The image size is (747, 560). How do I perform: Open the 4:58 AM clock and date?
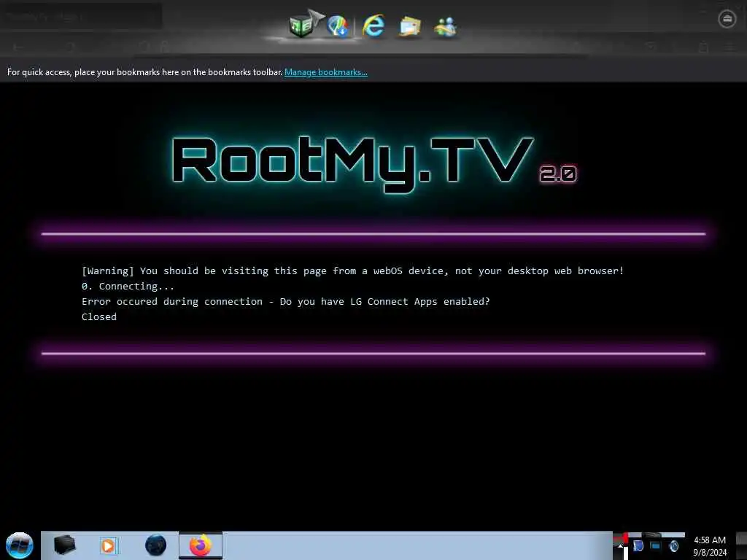tap(710, 546)
